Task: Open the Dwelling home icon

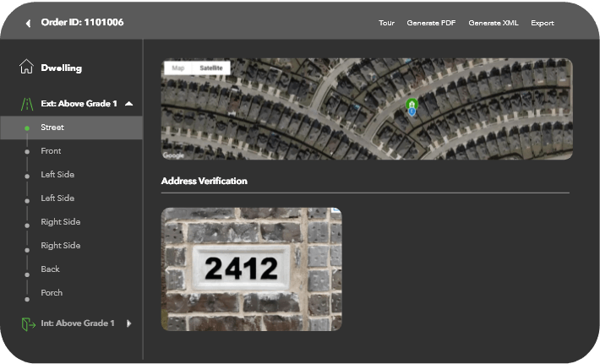Action: (x=26, y=66)
